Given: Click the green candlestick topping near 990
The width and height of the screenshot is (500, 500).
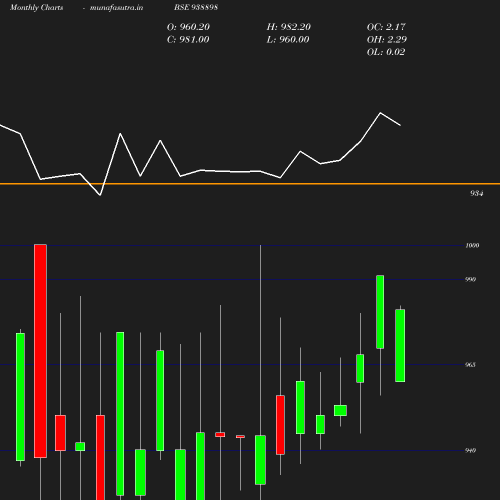Looking at the screenshot, I should point(380,312).
